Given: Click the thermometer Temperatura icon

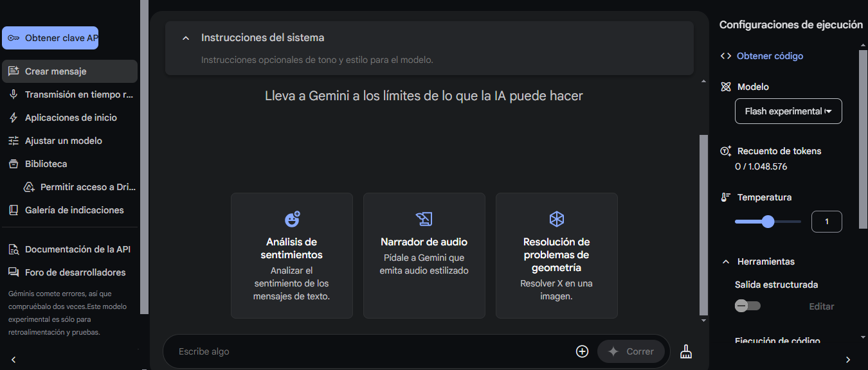Looking at the screenshot, I should [726, 197].
